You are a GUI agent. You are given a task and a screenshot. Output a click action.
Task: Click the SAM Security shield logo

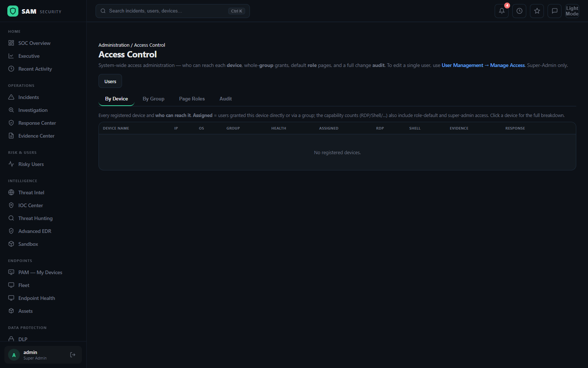point(13,11)
